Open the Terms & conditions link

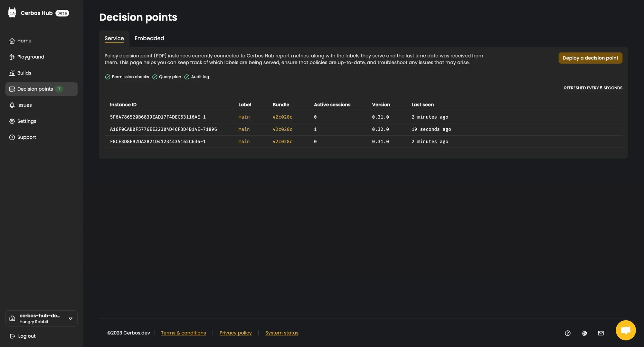click(x=183, y=333)
